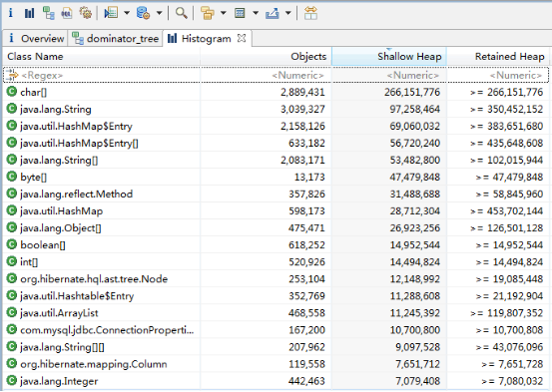Select the char[] class name
Viewport: 552px width, 392px height.
(x=34, y=92)
